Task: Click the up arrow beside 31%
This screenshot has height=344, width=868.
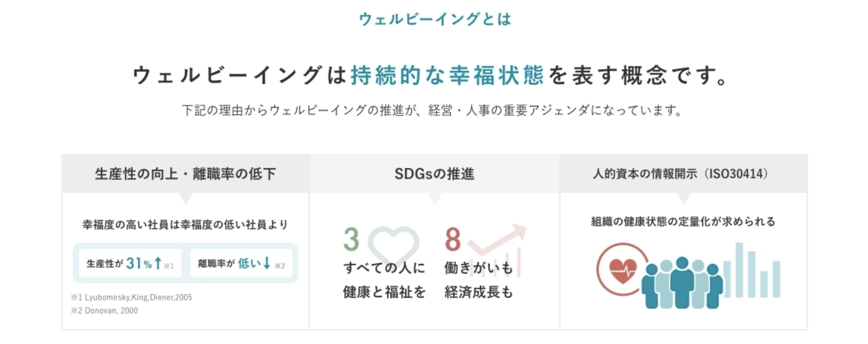Action: point(158,263)
